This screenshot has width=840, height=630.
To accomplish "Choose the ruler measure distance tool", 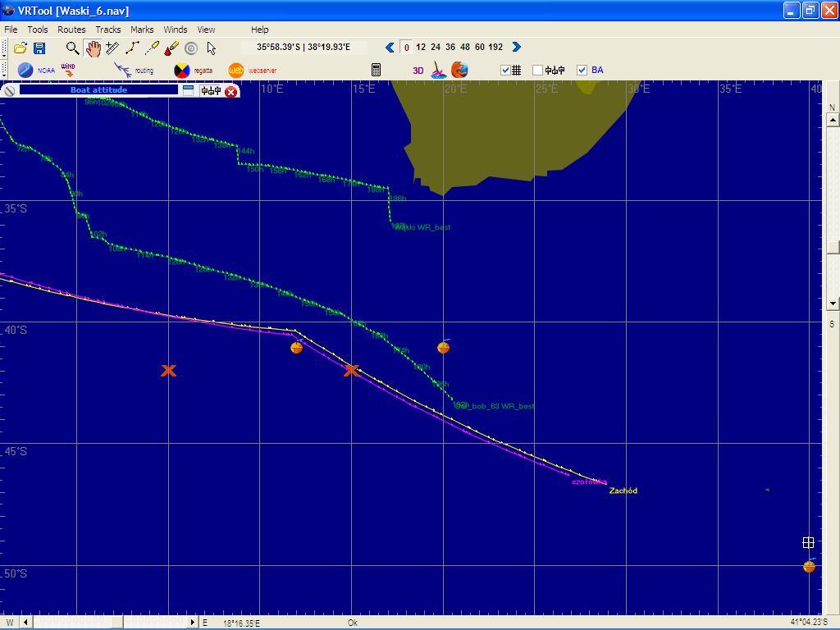I will 112,48.
